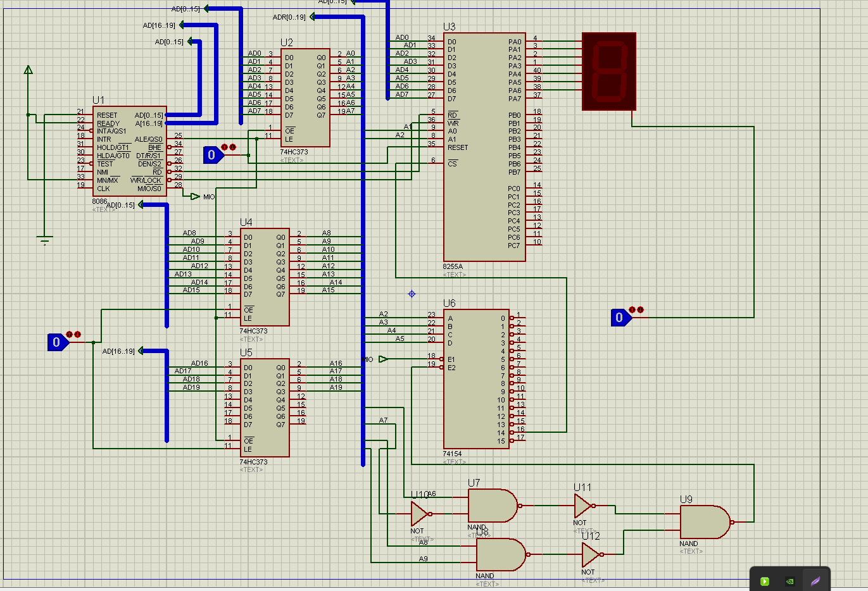Select the 74HC373 latch U2

(305, 98)
